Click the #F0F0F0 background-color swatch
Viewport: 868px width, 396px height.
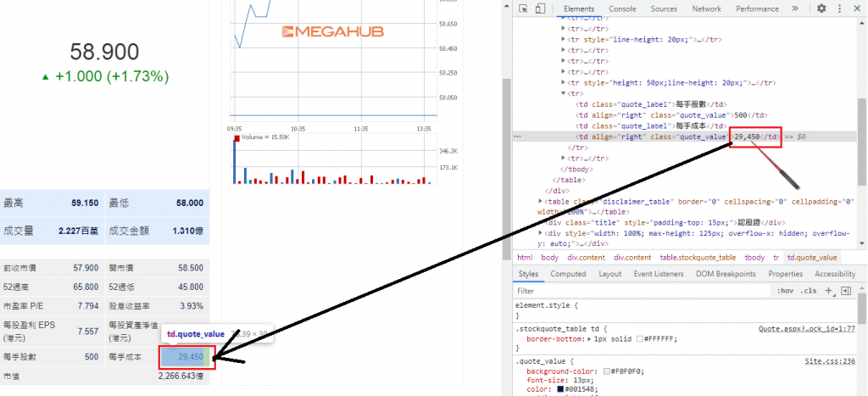[607, 371]
